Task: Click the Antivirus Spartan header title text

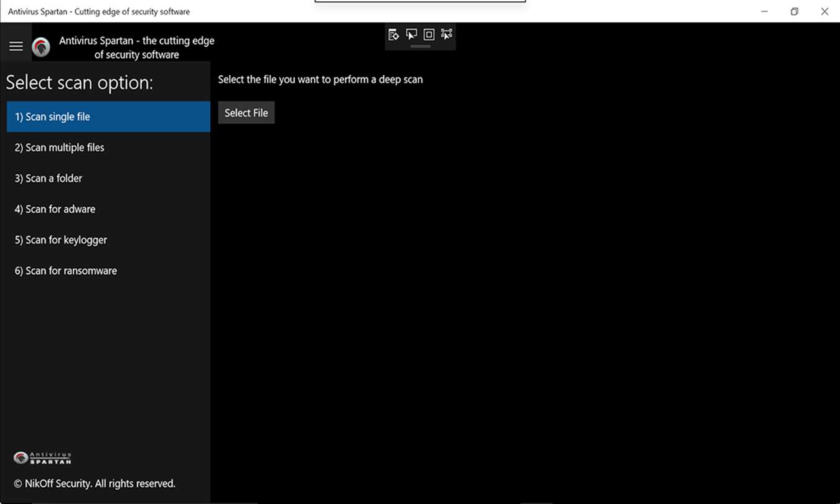Action: (137, 47)
